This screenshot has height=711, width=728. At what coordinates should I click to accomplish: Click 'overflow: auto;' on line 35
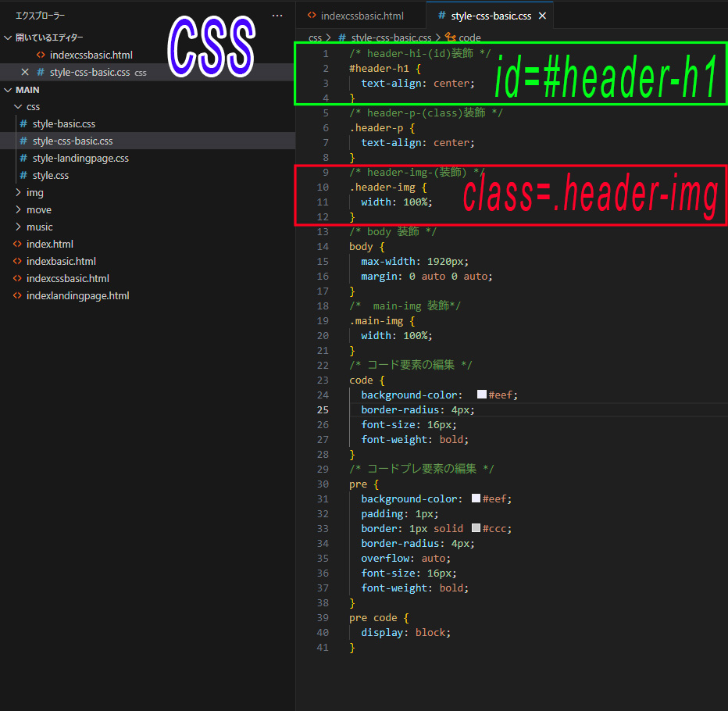[405, 558]
